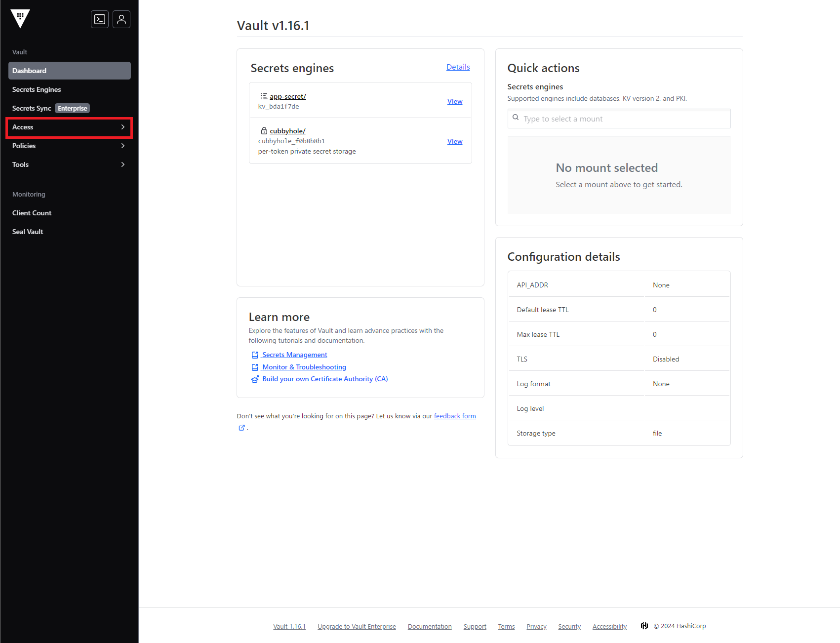Open the cubbyhole/ engine link
Viewport: 840px width, 643px height.
coord(287,131)
